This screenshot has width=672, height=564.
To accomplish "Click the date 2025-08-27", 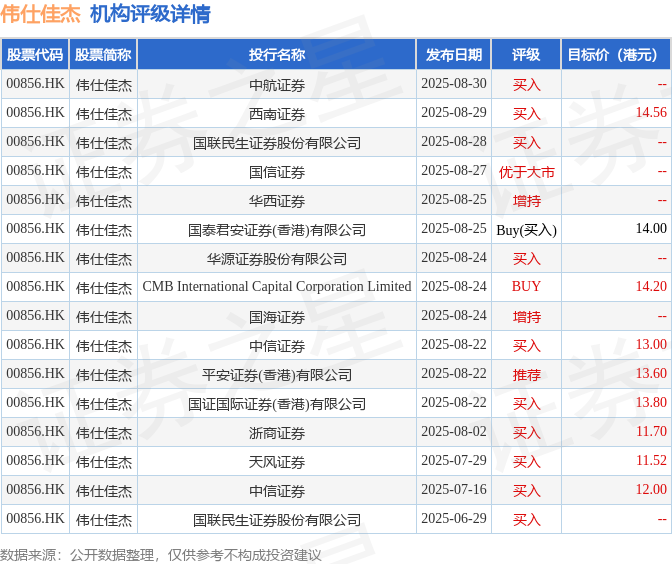I will coord(453,170).
